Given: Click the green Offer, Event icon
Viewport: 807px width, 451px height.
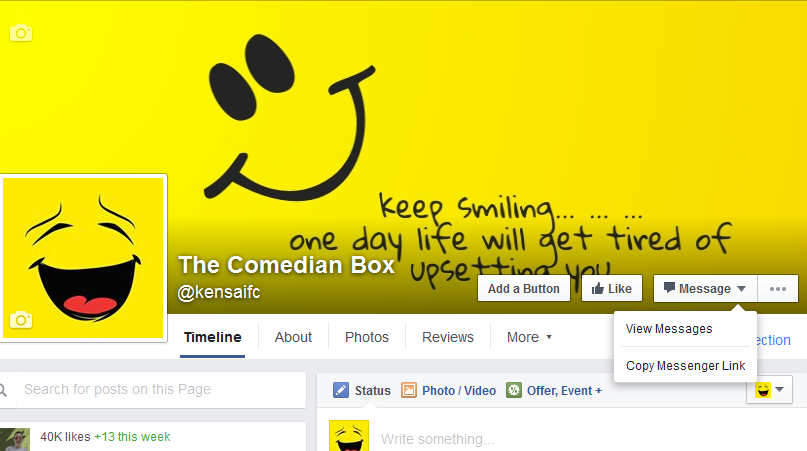Looking at the screenshot, I should coord(514,390).
